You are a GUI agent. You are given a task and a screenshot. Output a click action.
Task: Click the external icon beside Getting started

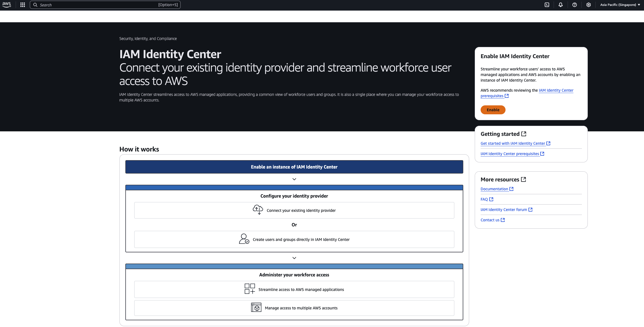(x=524, y=134)
